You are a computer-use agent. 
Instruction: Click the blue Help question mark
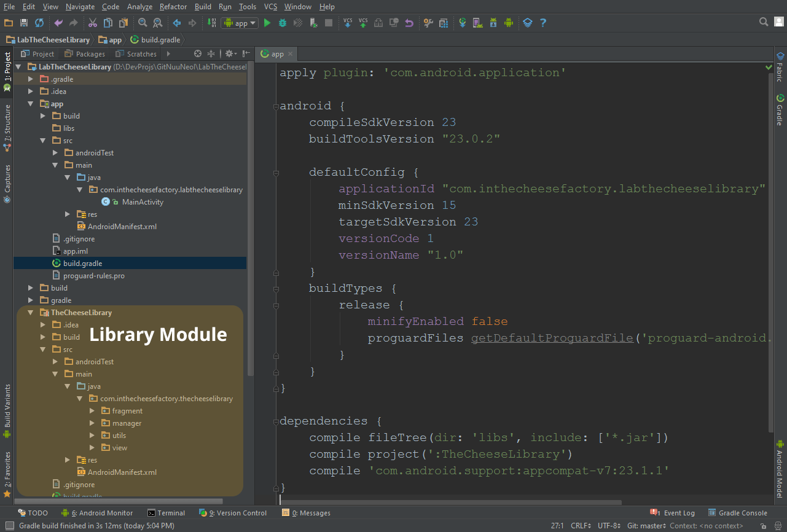click(543, 23)
